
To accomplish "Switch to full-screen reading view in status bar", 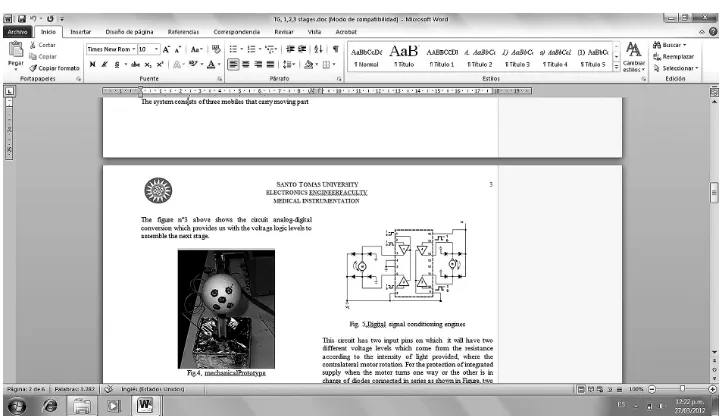I will pos(590,389).
